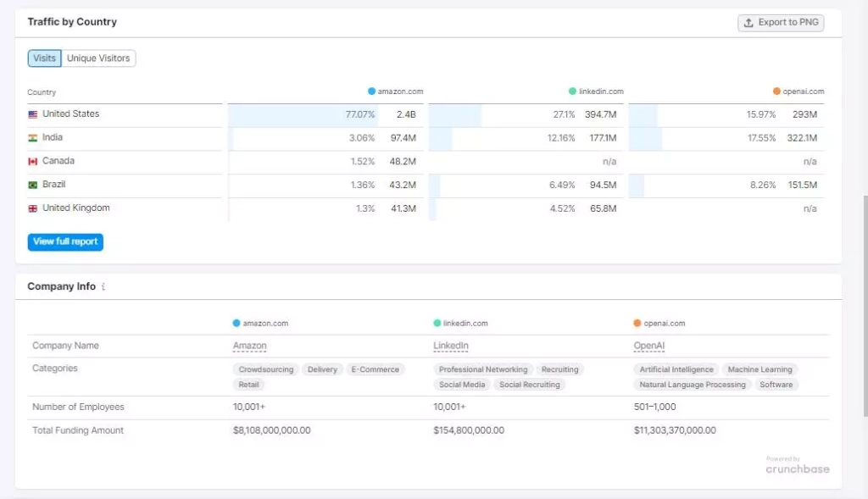Click the Brazil flag icon

(33, 185)
